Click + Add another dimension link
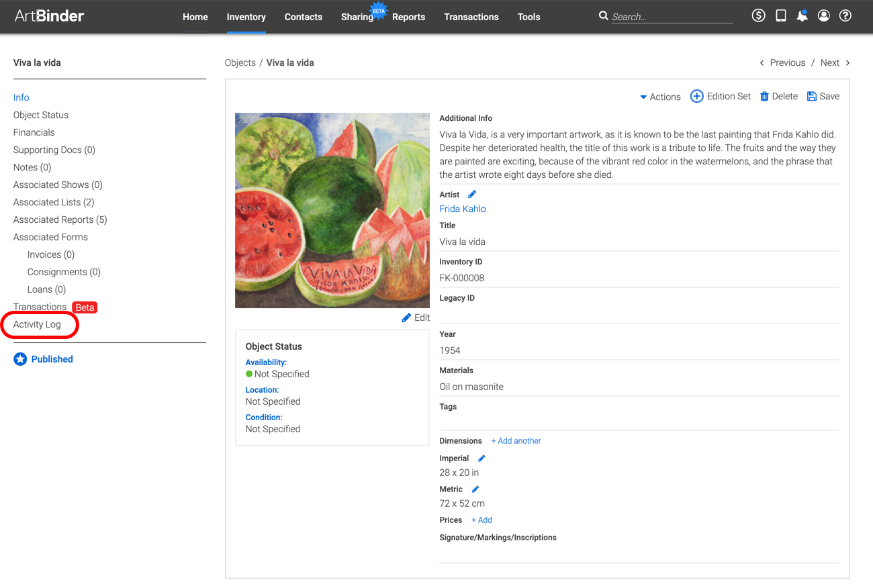Image resolution: width=873 pixels, height=588 pixels. (516, 441)
